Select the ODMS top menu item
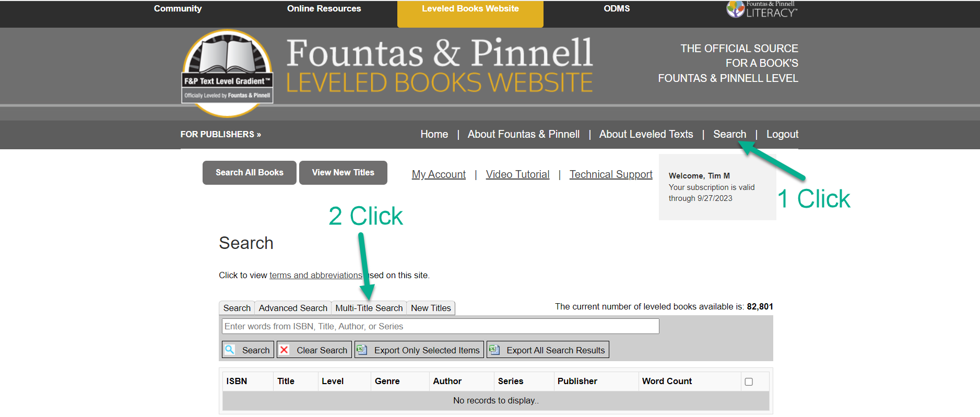Screen dimensions: 980x417 617,9
